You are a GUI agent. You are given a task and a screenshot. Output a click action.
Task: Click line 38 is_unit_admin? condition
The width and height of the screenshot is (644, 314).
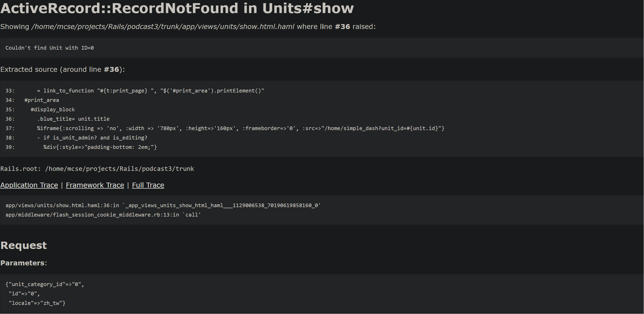pyautogui.click(x=92, y=138)
